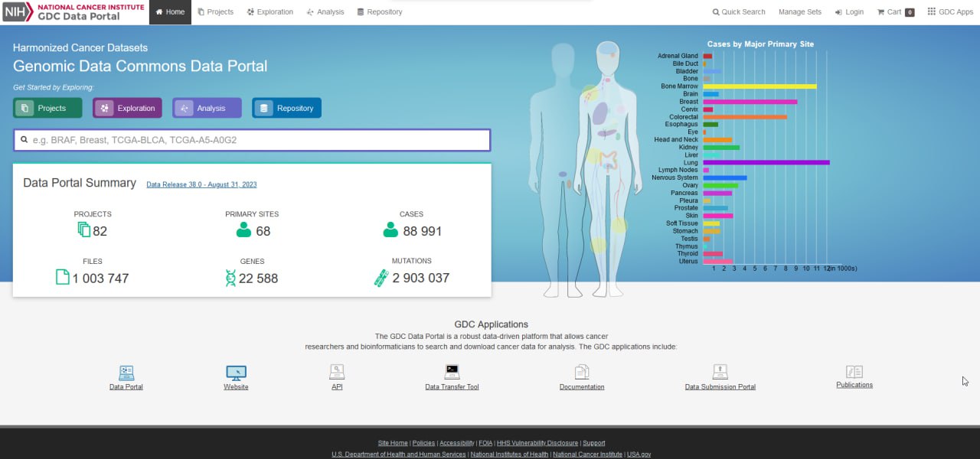Open the Data Portal text link
The height and width of the screenshot is (459, 980).
pos(126,387)
